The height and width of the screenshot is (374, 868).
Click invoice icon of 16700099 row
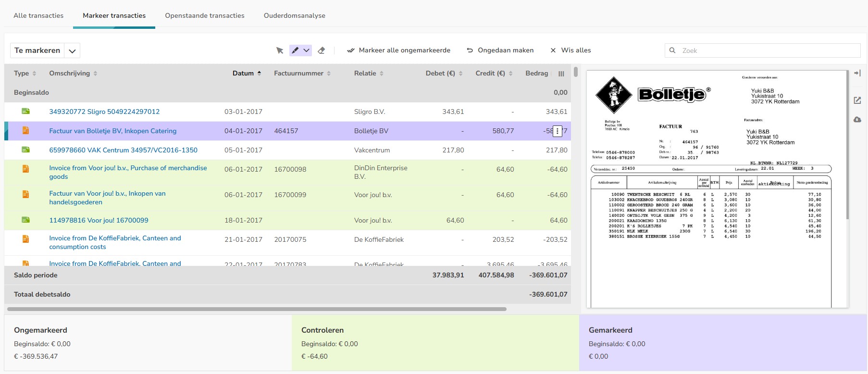26,194
